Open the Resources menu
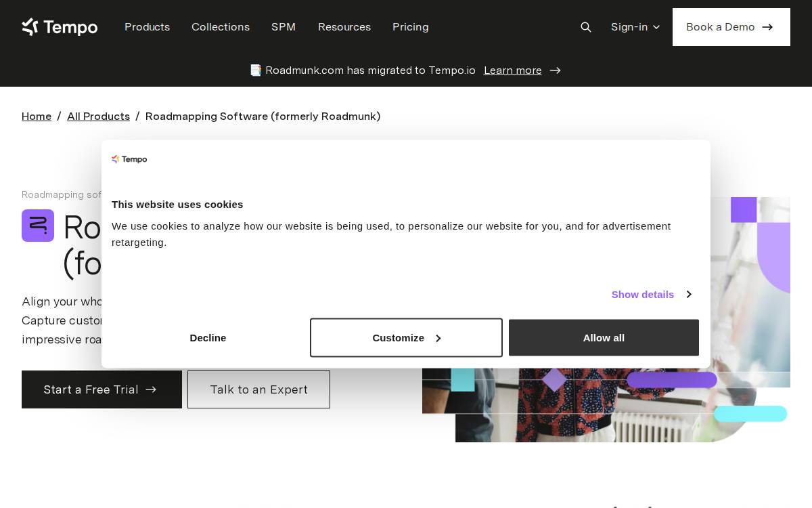The image size is (812, 508). 344,27
